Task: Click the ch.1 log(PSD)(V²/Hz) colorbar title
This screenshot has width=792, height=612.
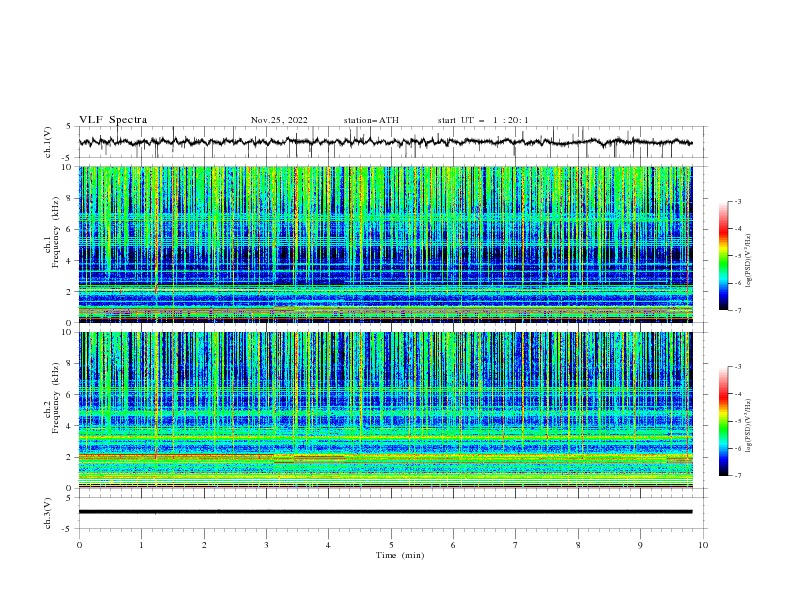Action: tap(749, 261)
